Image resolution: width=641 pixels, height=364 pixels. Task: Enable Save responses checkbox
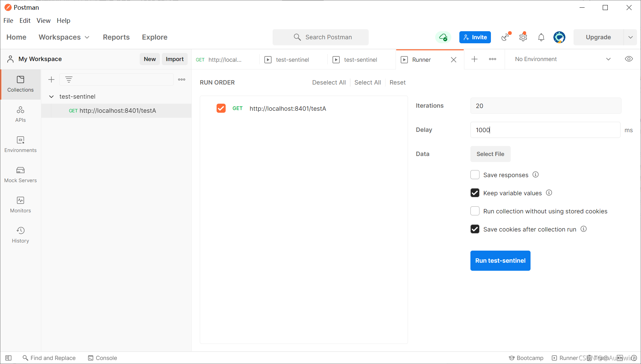(475, 175)
